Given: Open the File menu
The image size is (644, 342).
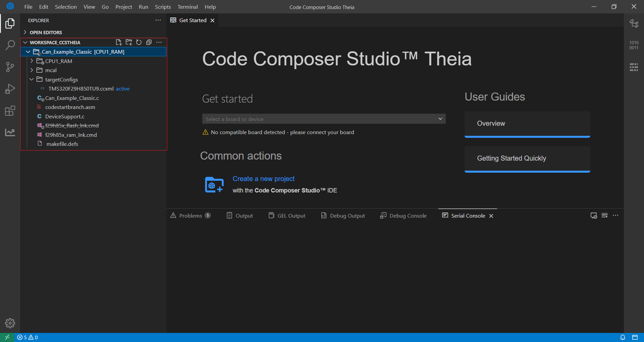Looking at the screenshot, I should [x=28, y=7].
